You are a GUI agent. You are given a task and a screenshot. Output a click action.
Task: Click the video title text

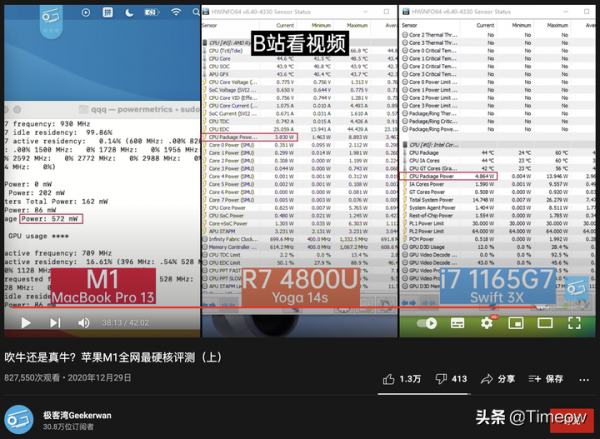[113, 357]
